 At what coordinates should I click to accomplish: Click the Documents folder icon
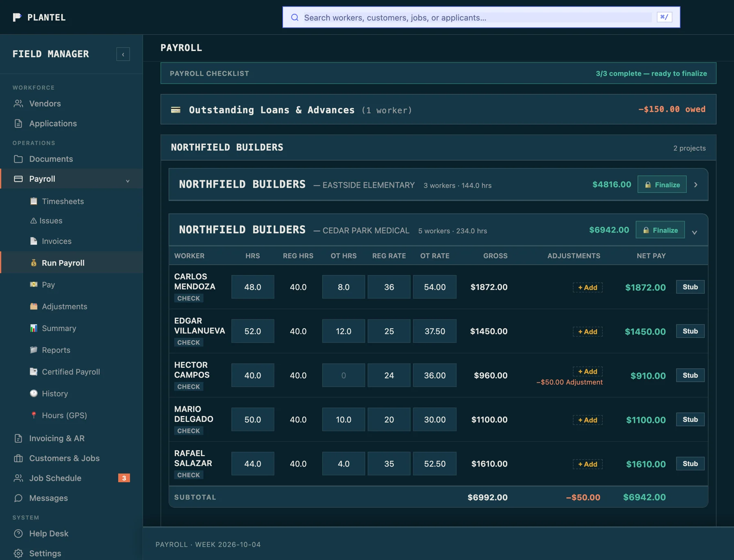pos(18,159)
